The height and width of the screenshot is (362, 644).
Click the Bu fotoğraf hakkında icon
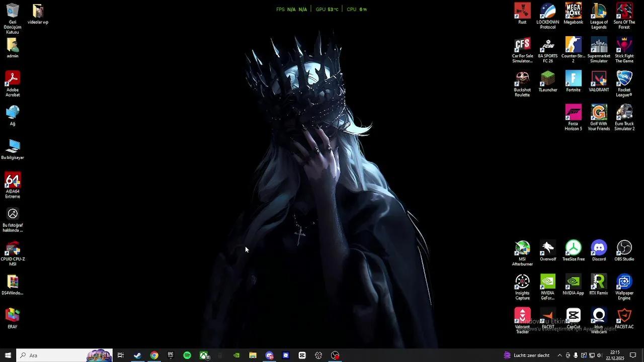[13, 219]
